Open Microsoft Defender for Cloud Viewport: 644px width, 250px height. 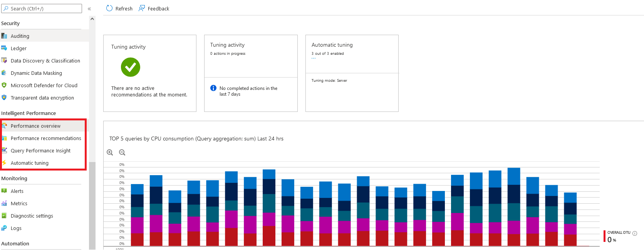(x=44, y=85)
